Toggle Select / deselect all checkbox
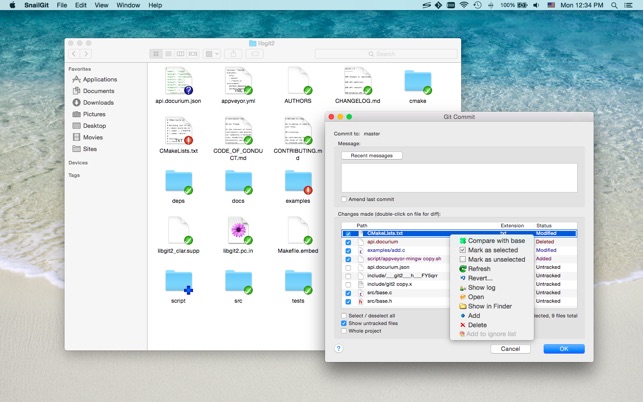The width and height of the screenshot is (643, 402). [345, 315]
